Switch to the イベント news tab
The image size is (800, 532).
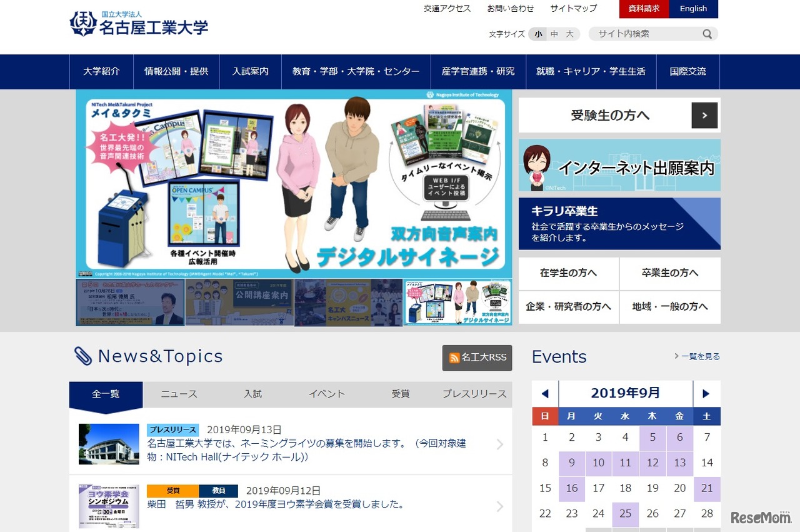coord(326,394)
